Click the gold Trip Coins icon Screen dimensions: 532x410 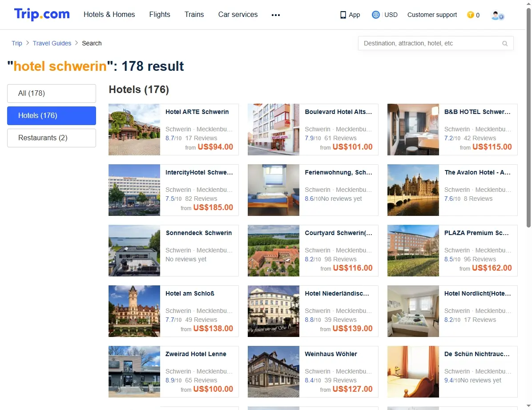pos(470,15)
